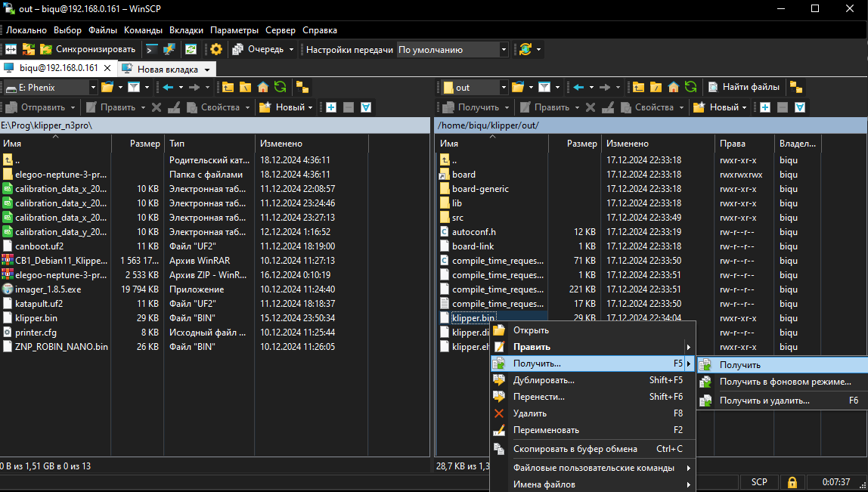Choose Получить в фоновом режиме... in submenu

pyautogui.click(x=783, y=382)
